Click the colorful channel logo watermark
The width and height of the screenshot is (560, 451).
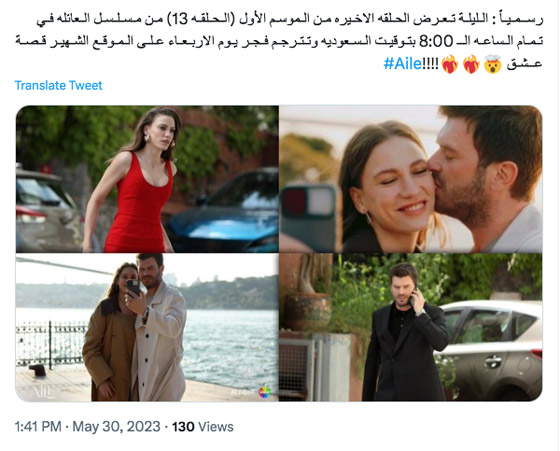[265, 391]
